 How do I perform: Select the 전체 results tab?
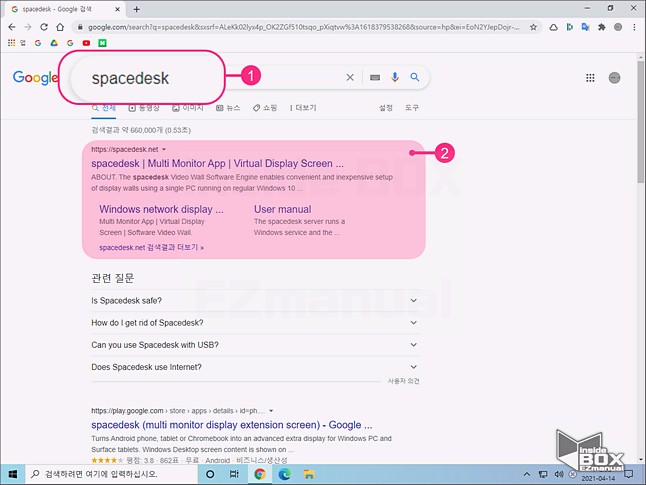click(104, 108)
